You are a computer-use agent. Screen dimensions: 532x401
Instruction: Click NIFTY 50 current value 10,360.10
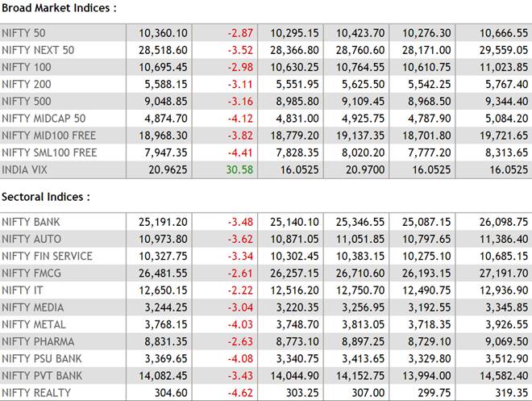[x=163, y=33]
